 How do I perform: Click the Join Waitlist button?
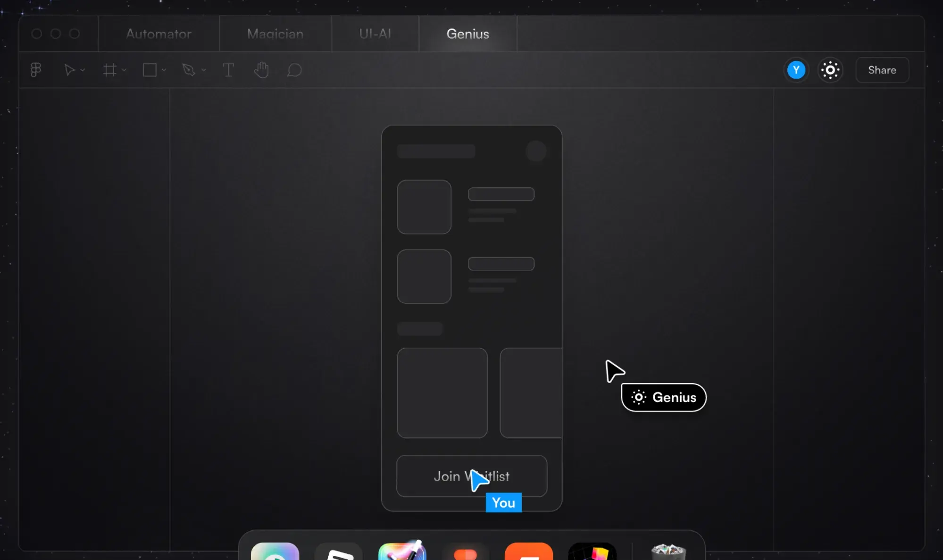pos(472,476)
